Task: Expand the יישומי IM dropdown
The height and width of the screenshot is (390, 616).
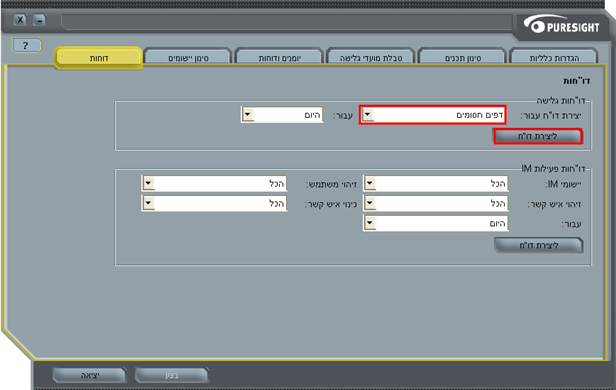Action: (436, 183)
